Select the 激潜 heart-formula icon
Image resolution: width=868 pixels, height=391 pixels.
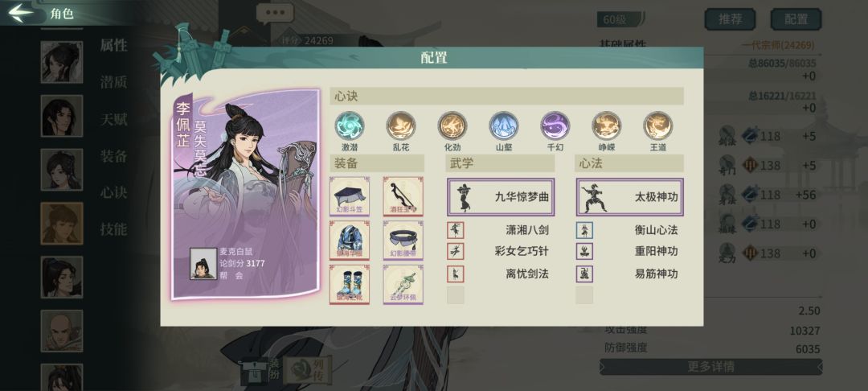(x=350, y=126)
